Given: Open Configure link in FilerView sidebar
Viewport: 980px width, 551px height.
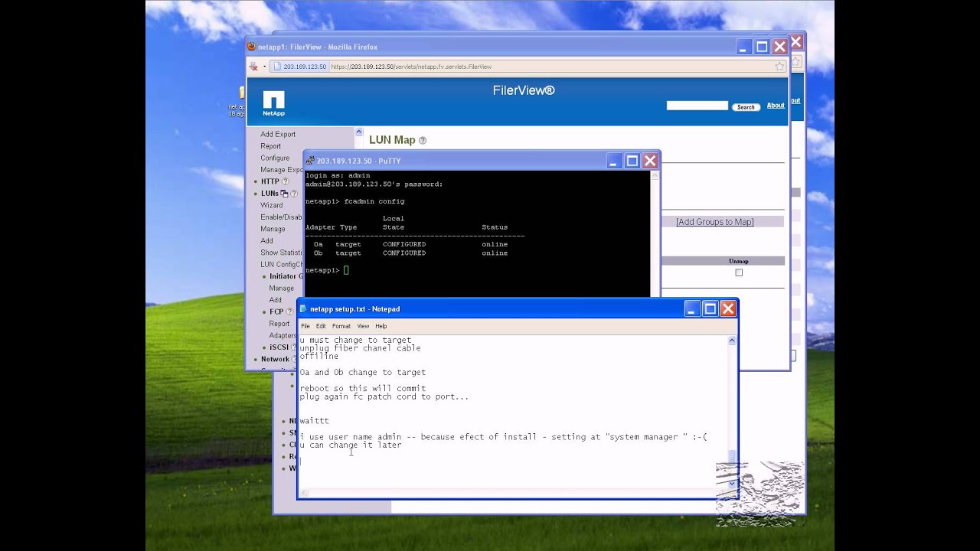Looking at the screenshot, I should pos(275,158).
